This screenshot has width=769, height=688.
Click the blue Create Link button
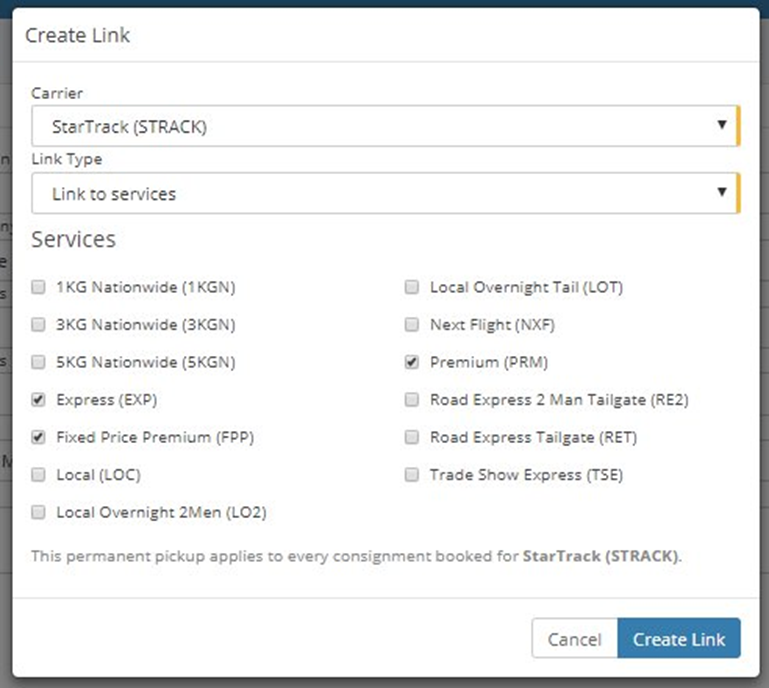coord(679,638)
